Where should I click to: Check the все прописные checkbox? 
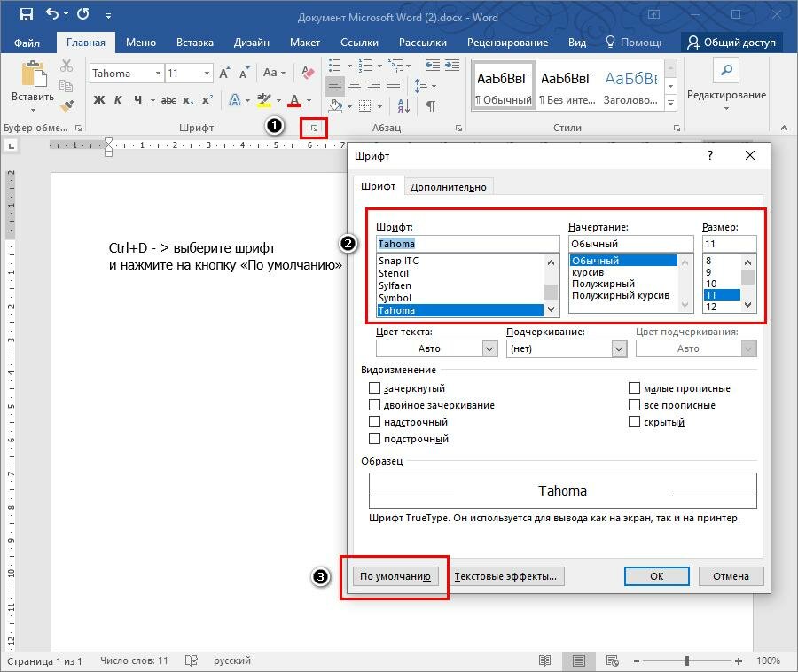coord(634,405)
